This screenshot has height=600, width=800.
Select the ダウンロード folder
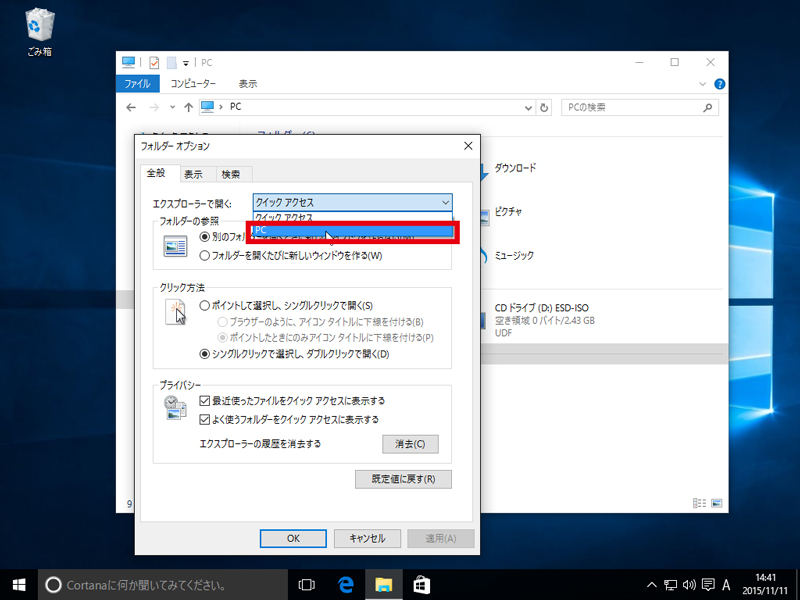(515, 168)
